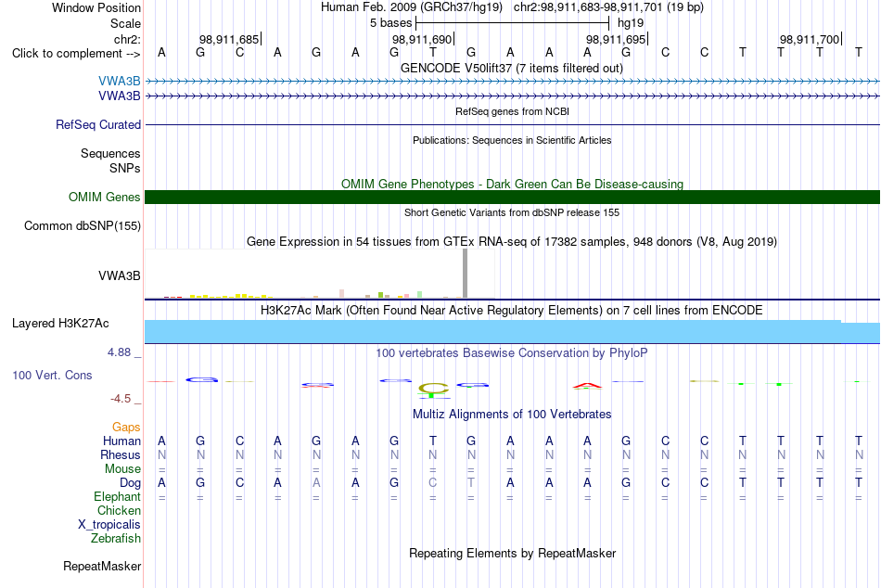881x588 pixels.
Task: Click the Sequences track label
Action: click(110, 153)
